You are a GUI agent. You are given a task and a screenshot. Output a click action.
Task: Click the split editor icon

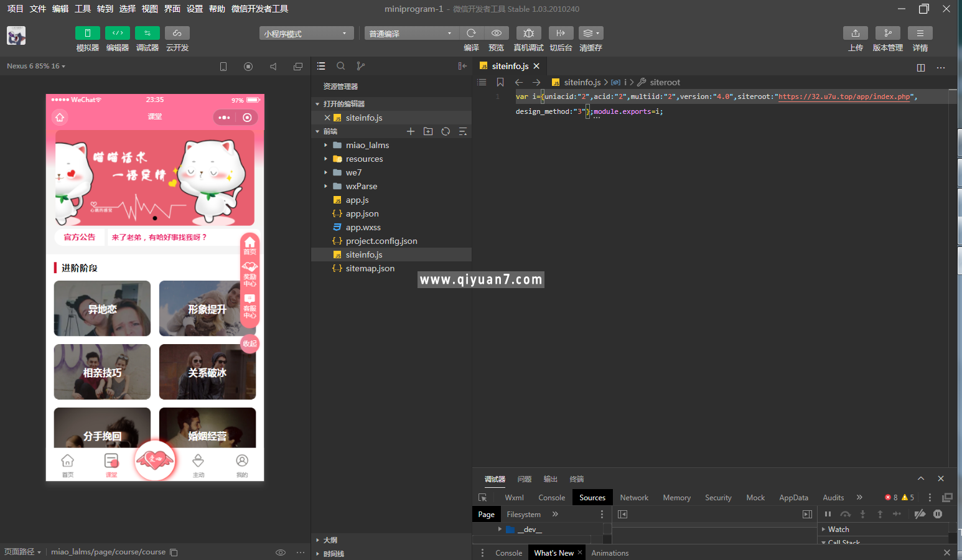tap(921, 67)
